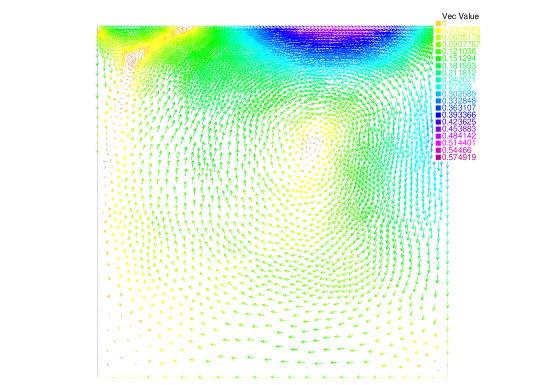Click the 0.0907767 legend label
Image resolution: width=545 pixels, height=385 pixels.
461,44
